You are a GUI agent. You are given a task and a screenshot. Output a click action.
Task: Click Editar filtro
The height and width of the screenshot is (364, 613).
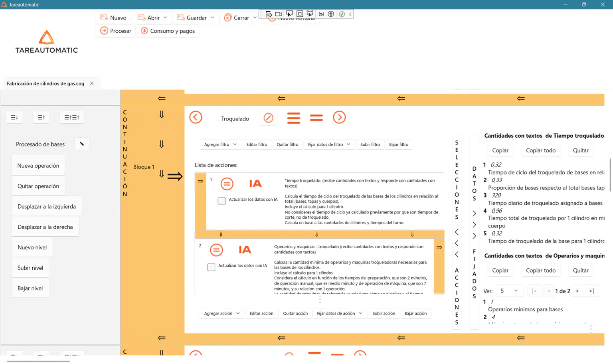click(x=257, y=144)
